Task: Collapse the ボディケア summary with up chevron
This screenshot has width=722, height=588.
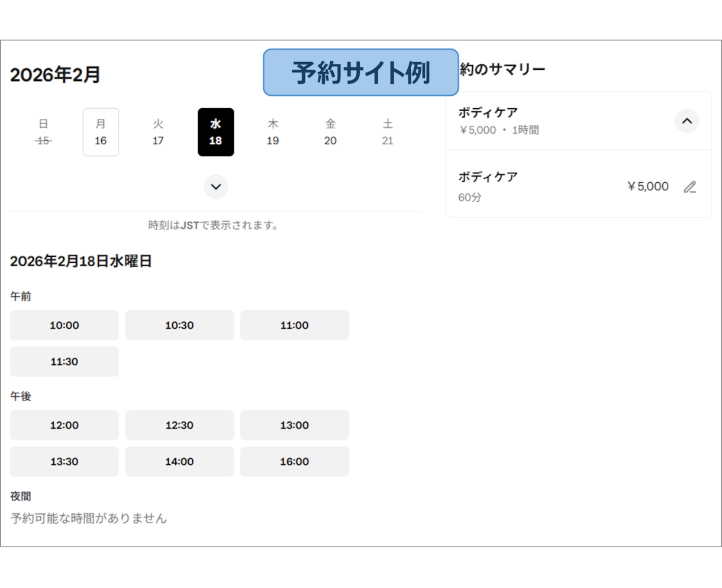Action: click(x=686, y=121)
